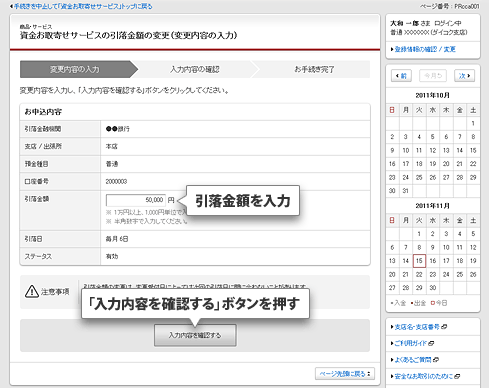Image resolution: width=489 pixels, height=388 pixels.
Task: Click November 30 in the calendar
Action: point(433,288)
